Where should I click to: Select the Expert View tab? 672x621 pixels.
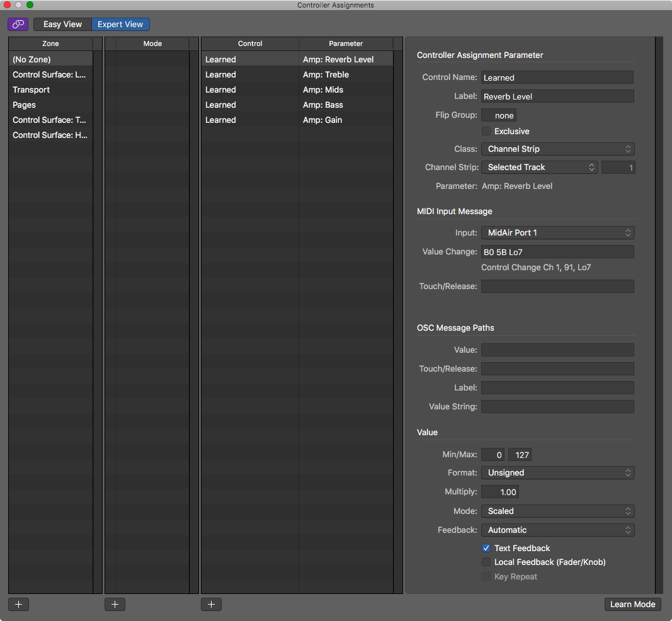pos(120,24)
